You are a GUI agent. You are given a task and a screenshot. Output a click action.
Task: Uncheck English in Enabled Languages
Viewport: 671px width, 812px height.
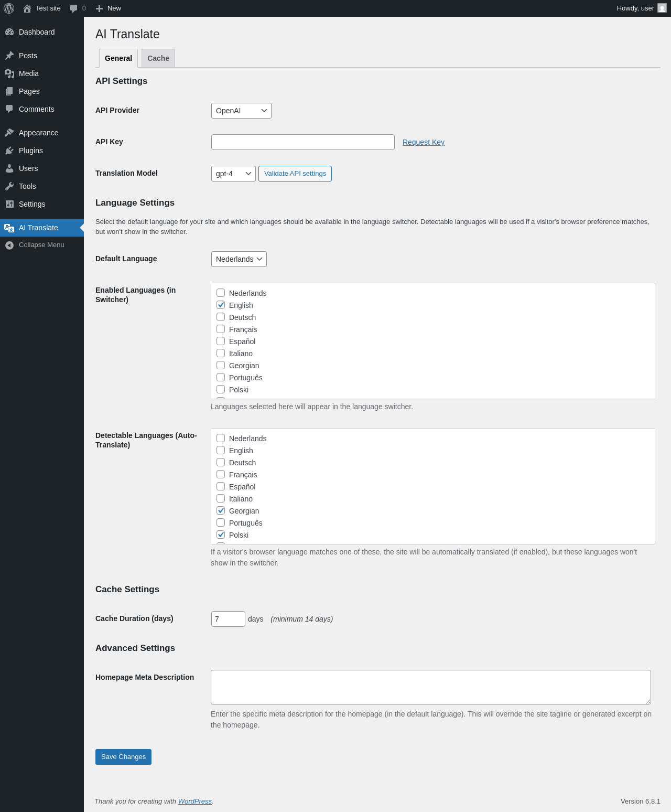click(x=221, y=305)
